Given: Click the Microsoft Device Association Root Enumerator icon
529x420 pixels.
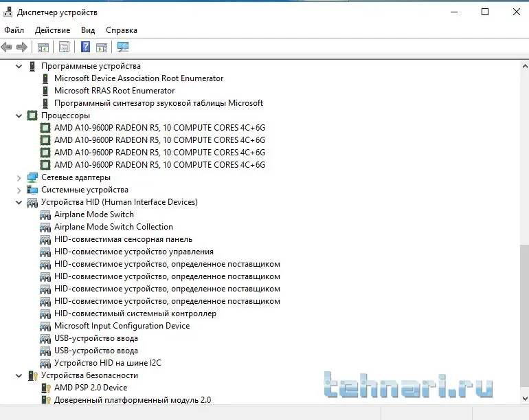Looking at the screenshot, I should (45, 78).
